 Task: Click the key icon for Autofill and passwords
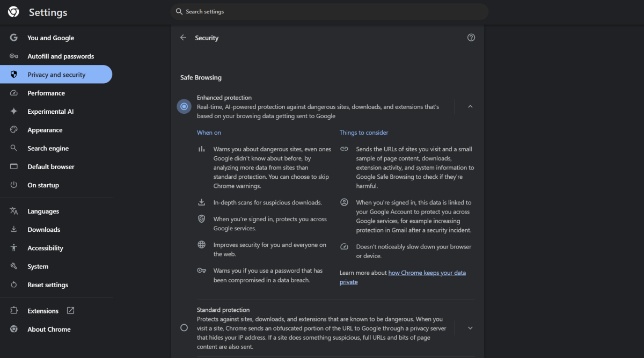pyautogui.click(x=14, y=56)
